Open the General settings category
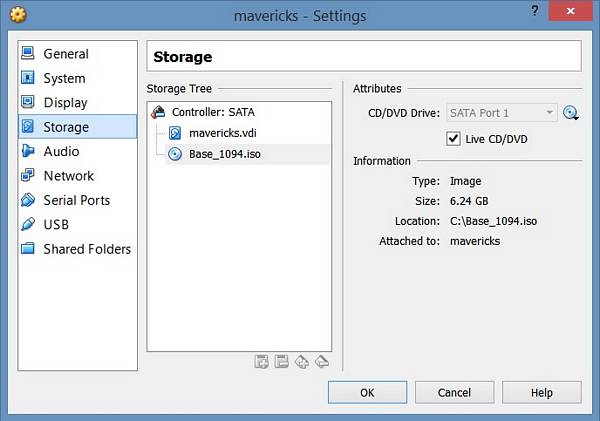This screenshot has height=421, width=600. point(66,54)
